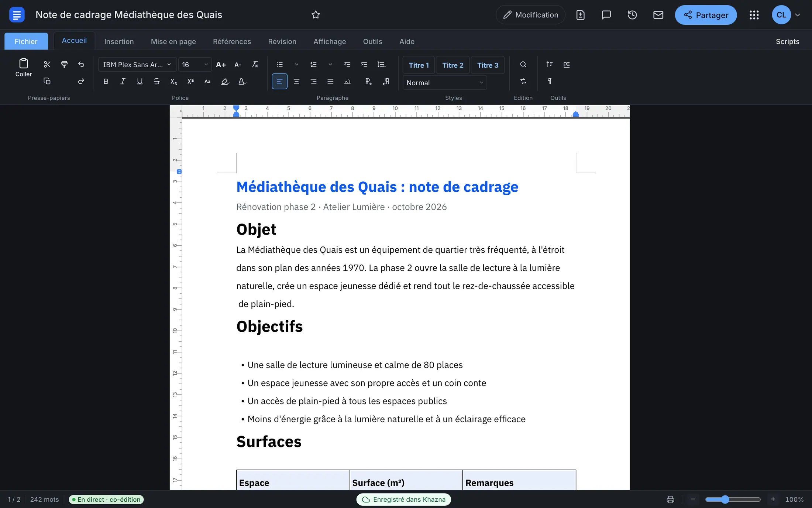Viewport: 812px width, 508px height.
Task: Show non-printing pilcrow marks
Action: 550,81
